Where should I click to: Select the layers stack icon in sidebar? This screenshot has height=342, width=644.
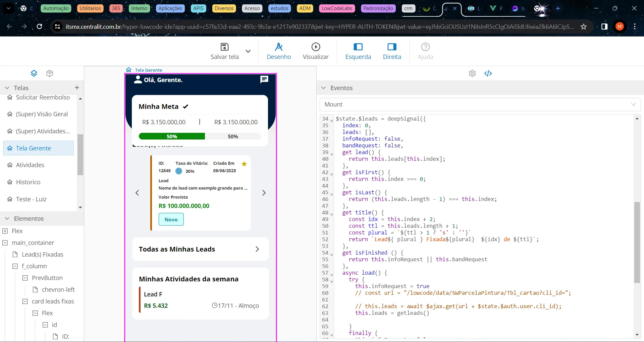coord(34,73)
